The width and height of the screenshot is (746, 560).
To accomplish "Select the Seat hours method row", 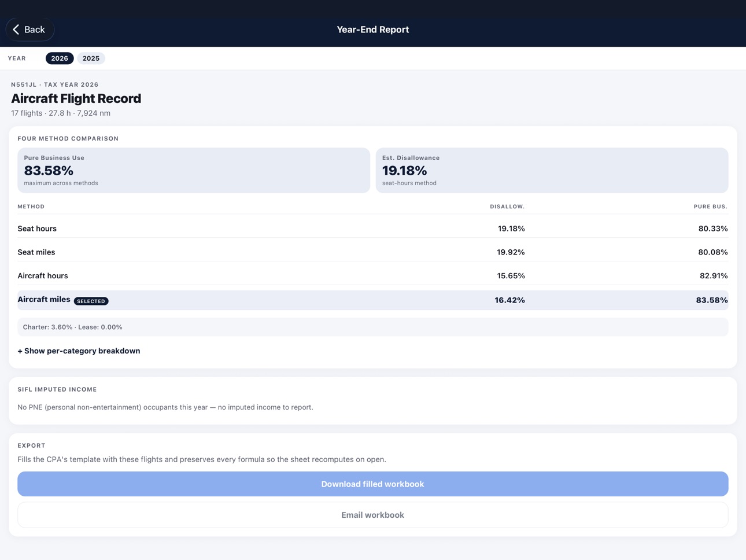I will click(372, 229).
